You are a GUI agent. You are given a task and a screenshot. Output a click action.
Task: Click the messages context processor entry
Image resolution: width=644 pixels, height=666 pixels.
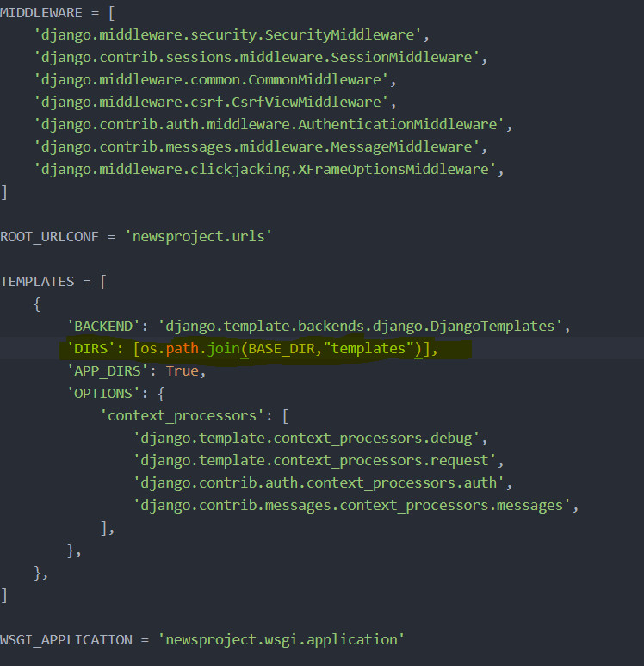click(352, 506)
